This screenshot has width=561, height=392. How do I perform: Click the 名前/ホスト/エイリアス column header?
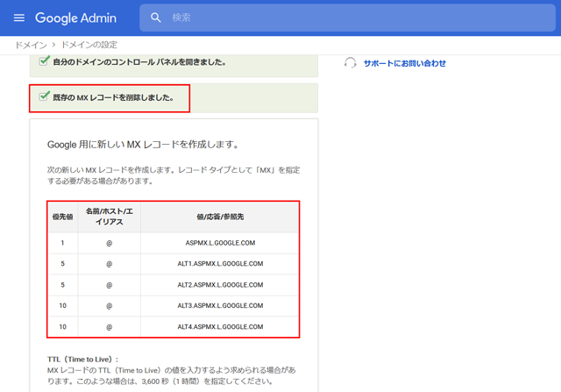[109, 217]
